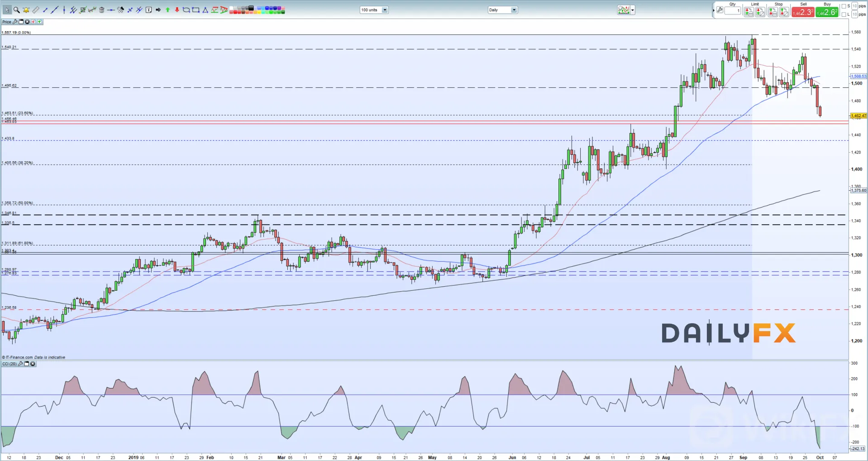Select the rectangle drawing tool

(196, 10)
